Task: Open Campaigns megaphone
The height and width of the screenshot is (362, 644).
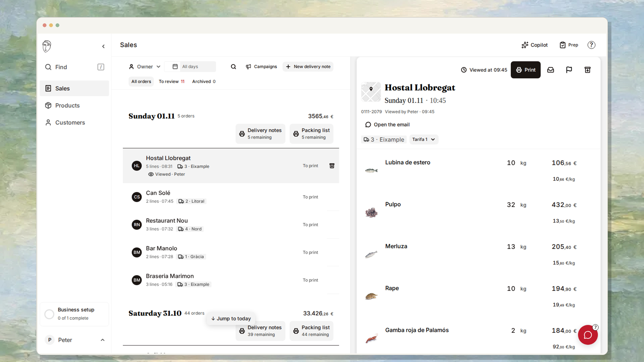Action: click(x=261, y=67)
